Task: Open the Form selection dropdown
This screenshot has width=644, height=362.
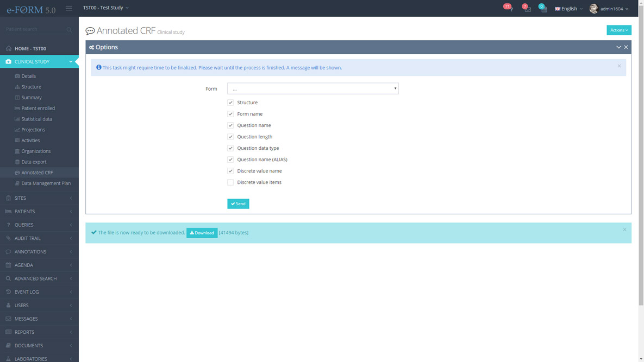Action: tap(312, 88)
